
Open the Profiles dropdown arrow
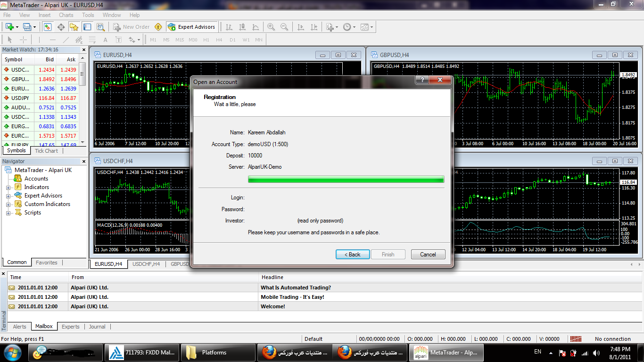click(34, 27)
